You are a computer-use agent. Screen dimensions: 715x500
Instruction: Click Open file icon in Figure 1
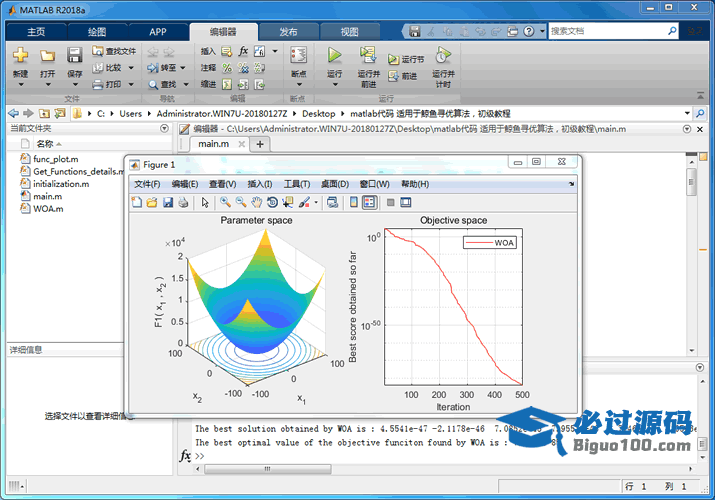pyautogui.click(x=152, y=202)
